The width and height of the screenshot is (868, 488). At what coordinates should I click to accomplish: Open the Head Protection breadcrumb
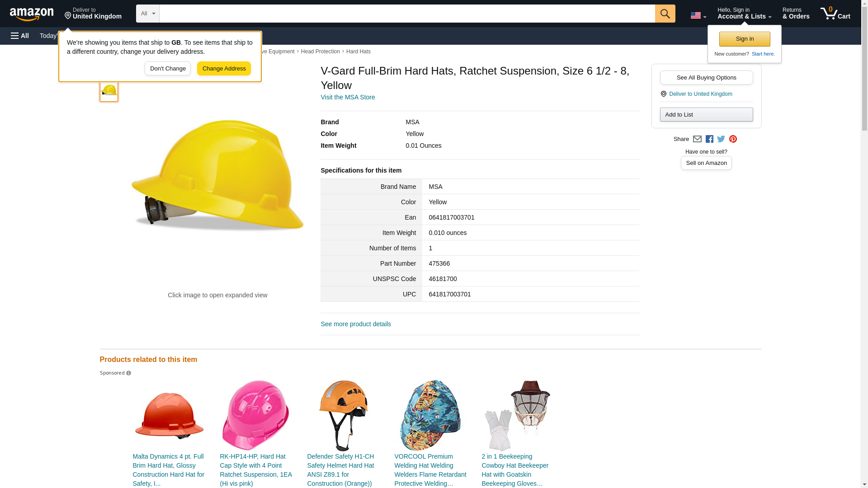[x=320, y=52]
